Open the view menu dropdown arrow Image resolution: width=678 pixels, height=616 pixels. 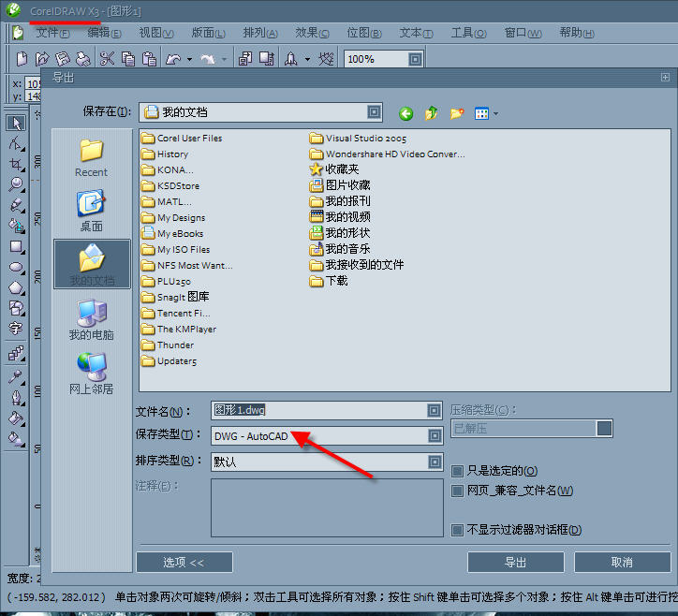pyautogui.click(x=495, y=114)
